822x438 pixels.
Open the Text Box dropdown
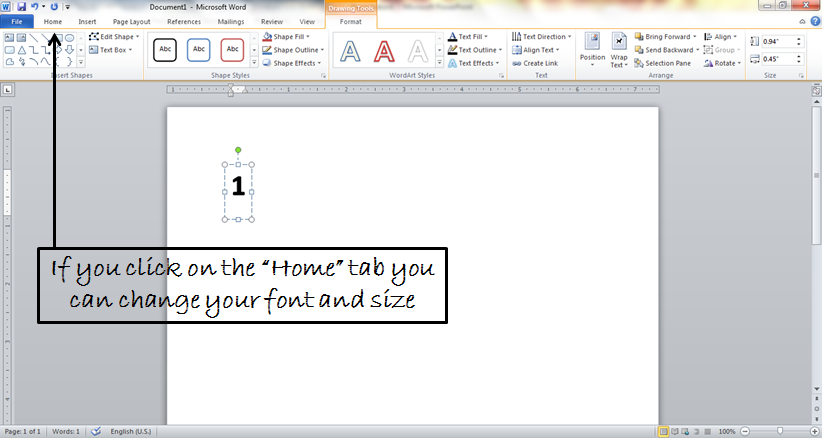pyautogui.click(x=111, y=50)
